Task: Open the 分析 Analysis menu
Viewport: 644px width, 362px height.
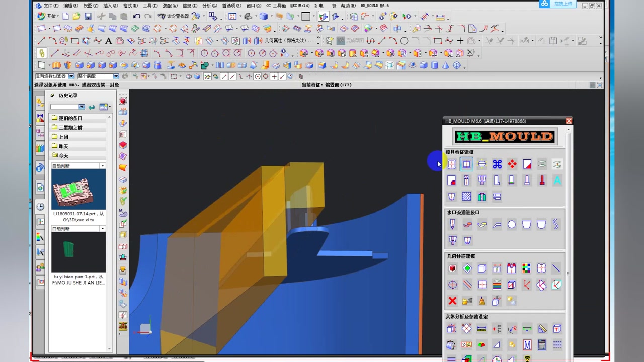Action: pyautogui.click(x=209, y=6)
